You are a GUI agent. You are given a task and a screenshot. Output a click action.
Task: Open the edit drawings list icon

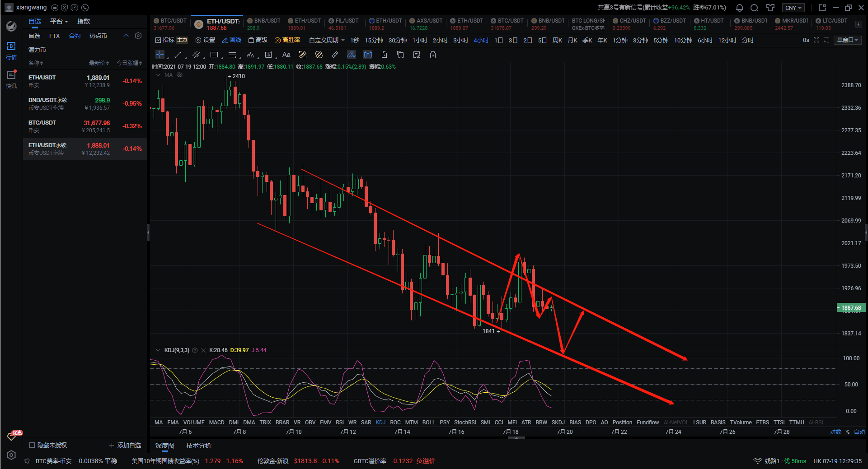pos(417,55)
